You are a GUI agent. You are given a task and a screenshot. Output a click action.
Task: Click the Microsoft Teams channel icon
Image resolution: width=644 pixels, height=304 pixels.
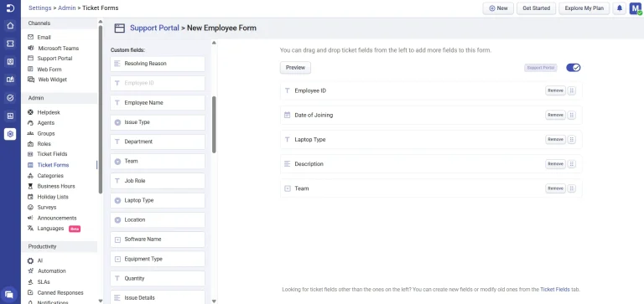coord(30,48)
